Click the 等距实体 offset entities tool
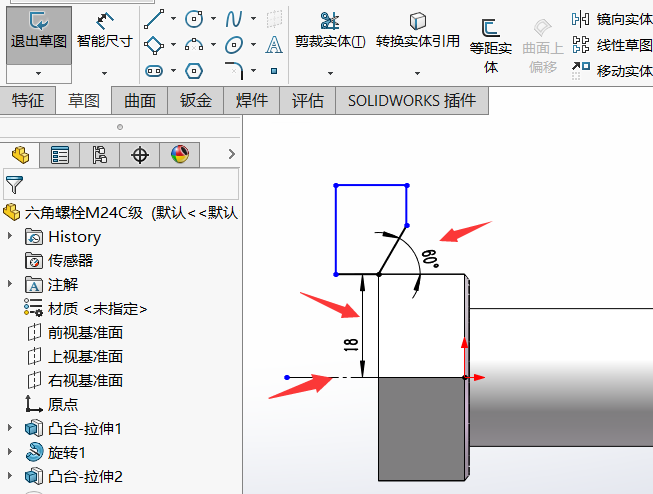The image size is (653, 494). (491, 46)
